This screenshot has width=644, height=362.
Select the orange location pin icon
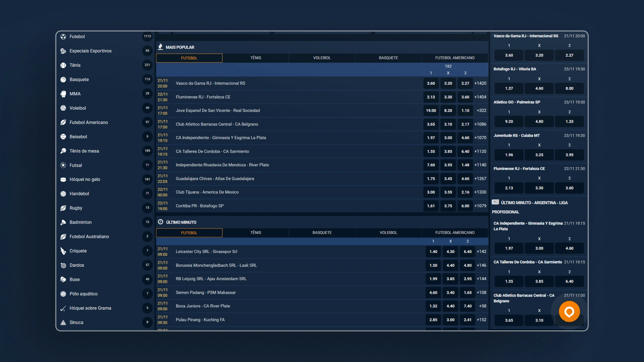(x=569, y=312)
